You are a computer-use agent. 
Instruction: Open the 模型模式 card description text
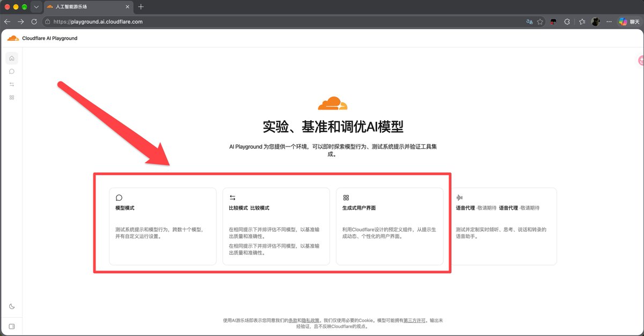[159, 232]
